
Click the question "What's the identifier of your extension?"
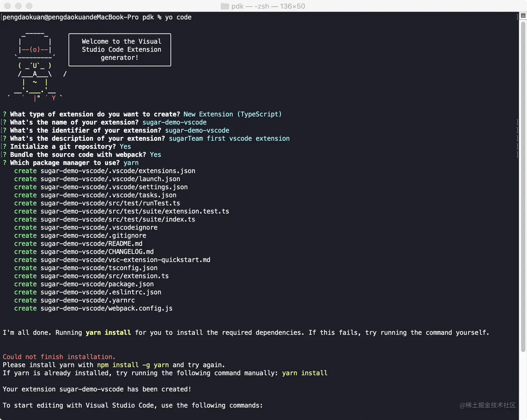coord(86,130)
